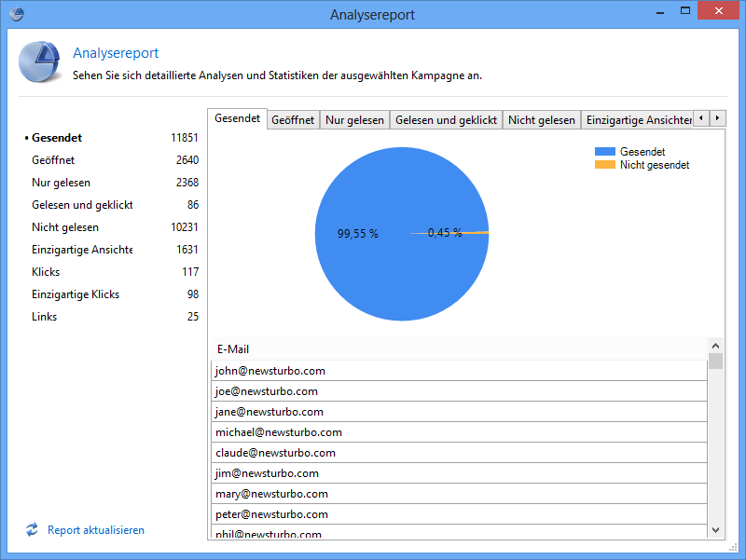Open the Geöffnet tab
The image size is (746, 560).
292,120
